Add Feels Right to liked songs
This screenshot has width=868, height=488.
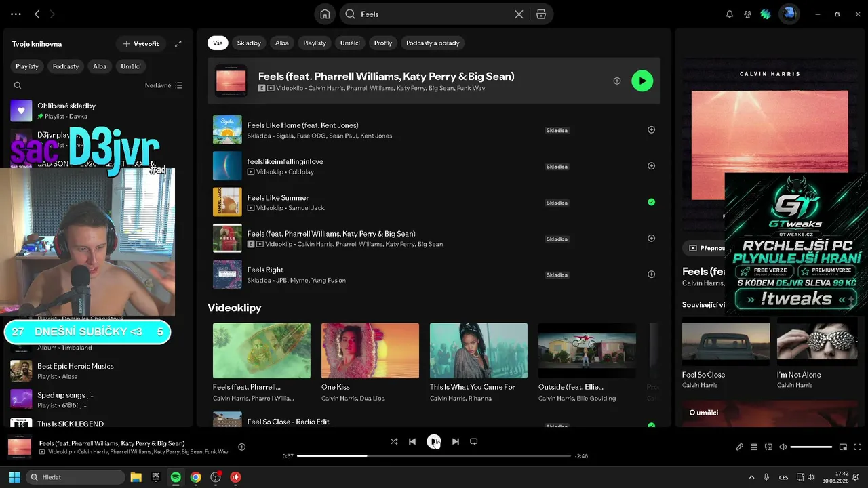[x=651, y=274]
